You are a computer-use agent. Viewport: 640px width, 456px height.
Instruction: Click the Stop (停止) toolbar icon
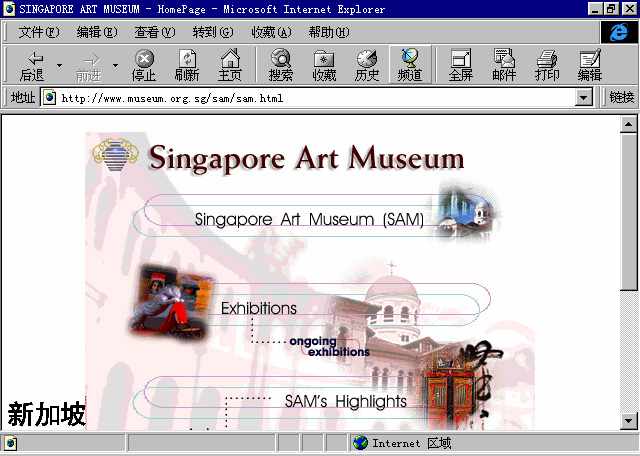coord(144,65)
